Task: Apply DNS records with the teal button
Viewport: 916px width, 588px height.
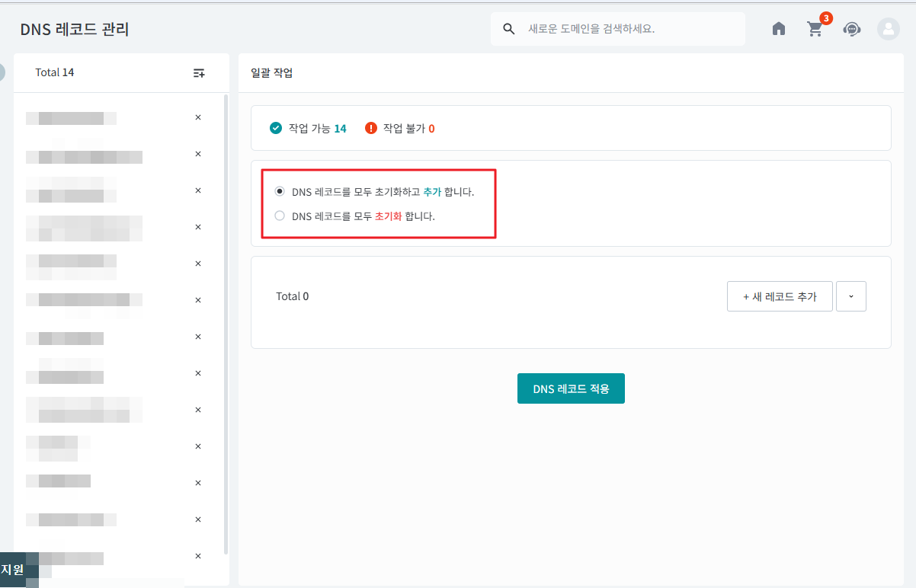Action: tap(571, 388)
